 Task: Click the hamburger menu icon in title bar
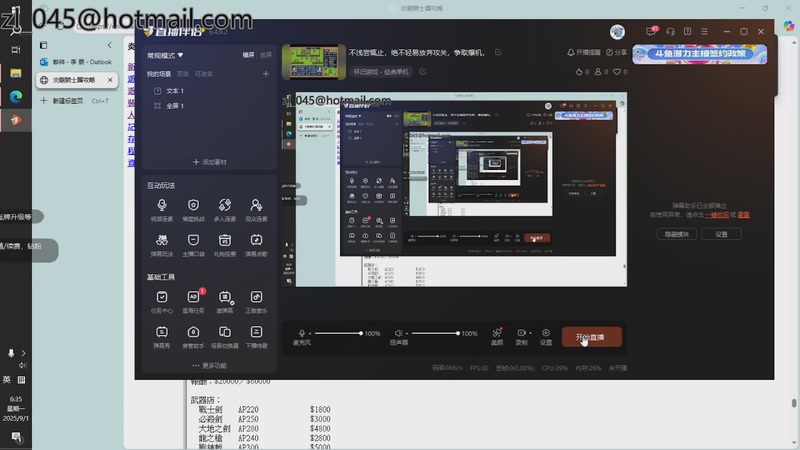tap(704, 32)
